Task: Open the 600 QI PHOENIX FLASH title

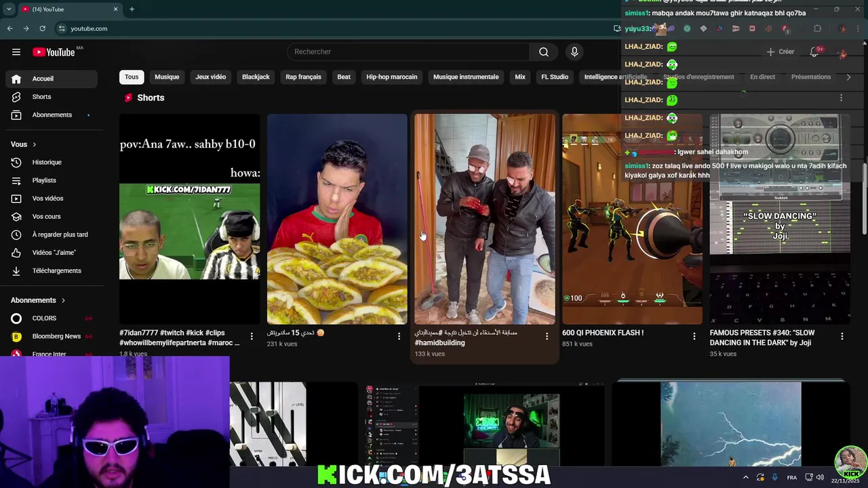Action: coord(603,333)
